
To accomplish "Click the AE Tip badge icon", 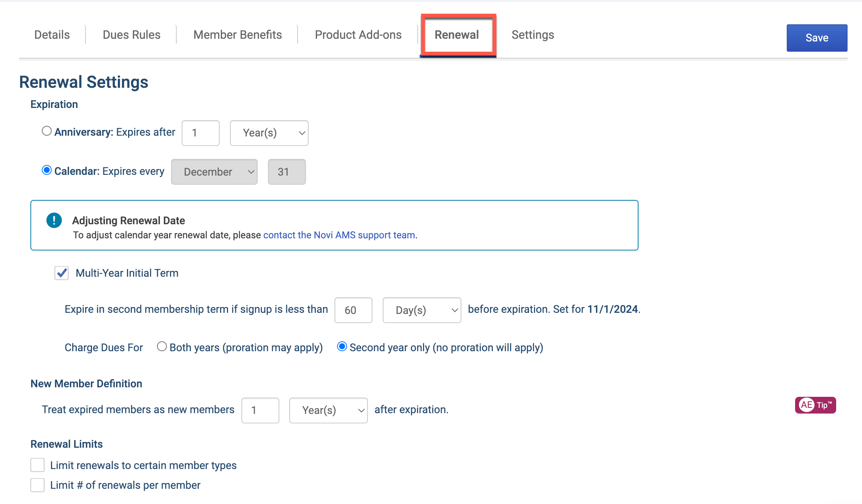I will coord(815,405).
